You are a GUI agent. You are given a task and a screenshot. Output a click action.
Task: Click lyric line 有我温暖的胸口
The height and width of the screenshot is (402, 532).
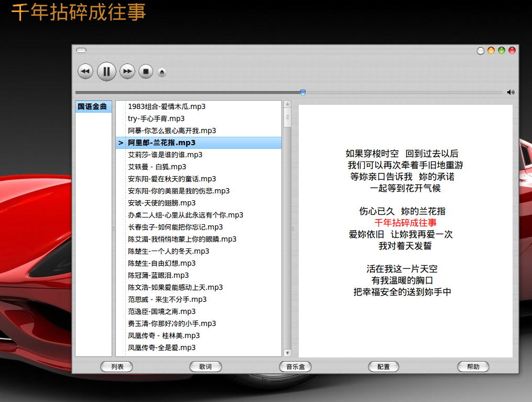402,280
